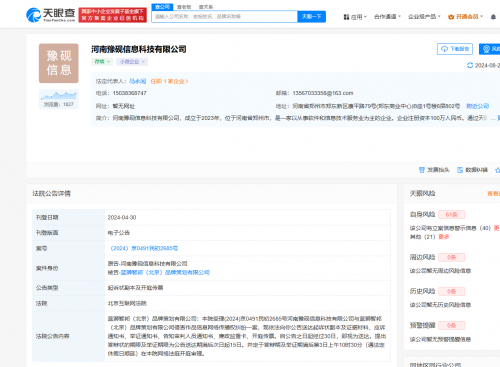Click the 周边风险 0条 badge

(x=451, y=257)
